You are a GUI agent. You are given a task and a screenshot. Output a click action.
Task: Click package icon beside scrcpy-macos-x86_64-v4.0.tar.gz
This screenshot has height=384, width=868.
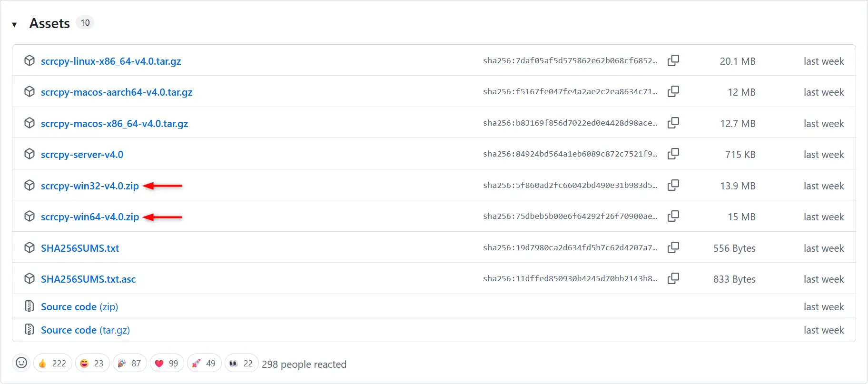[30, 123]
